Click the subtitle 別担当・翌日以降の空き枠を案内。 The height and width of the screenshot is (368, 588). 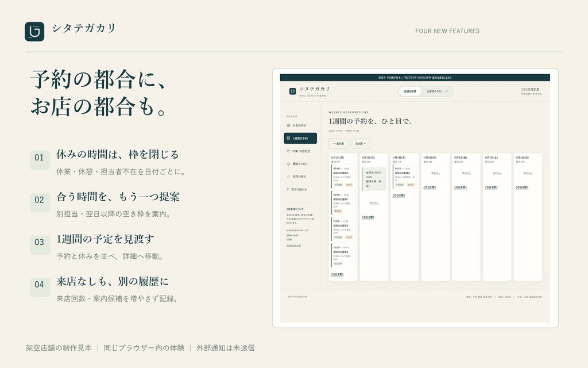[x=114, y=214]
